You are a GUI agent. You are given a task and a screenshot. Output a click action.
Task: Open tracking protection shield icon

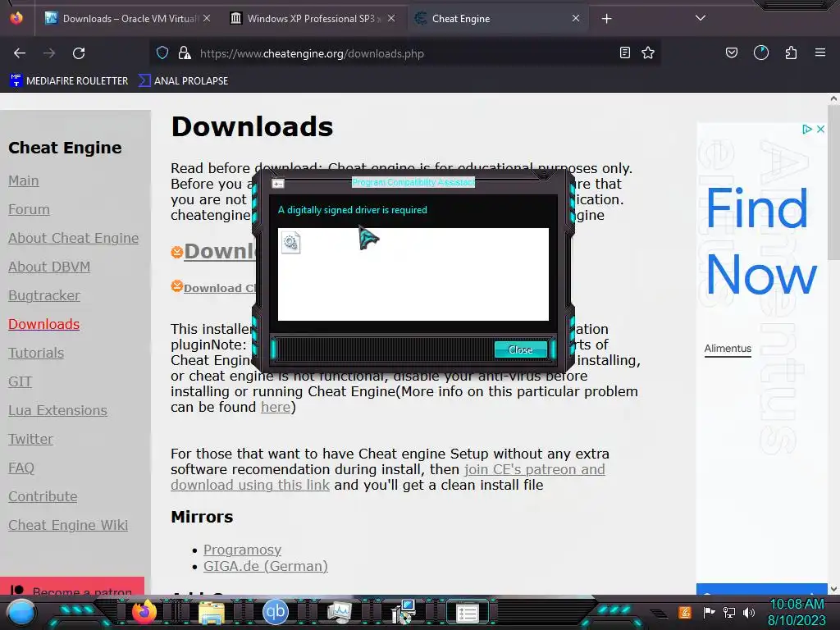162,53
